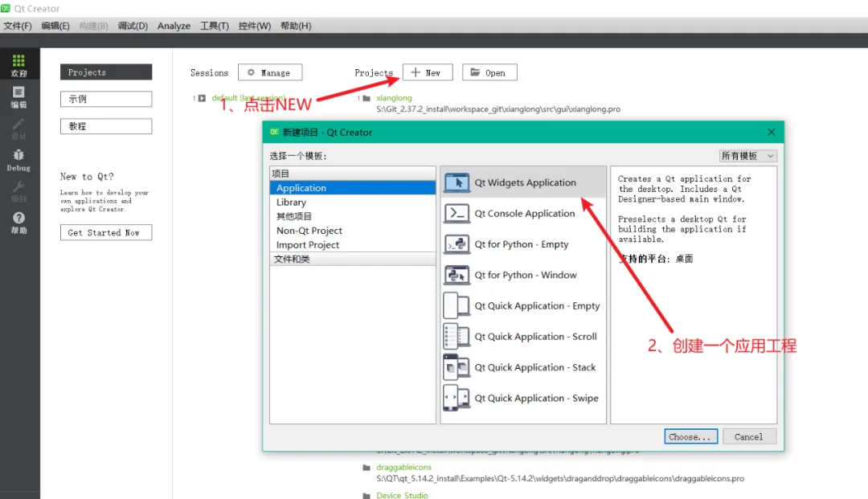This screenshot has height=499, width=868.
Task: Click the Qt Creator logo in title bar
Action: pos(6,8)
